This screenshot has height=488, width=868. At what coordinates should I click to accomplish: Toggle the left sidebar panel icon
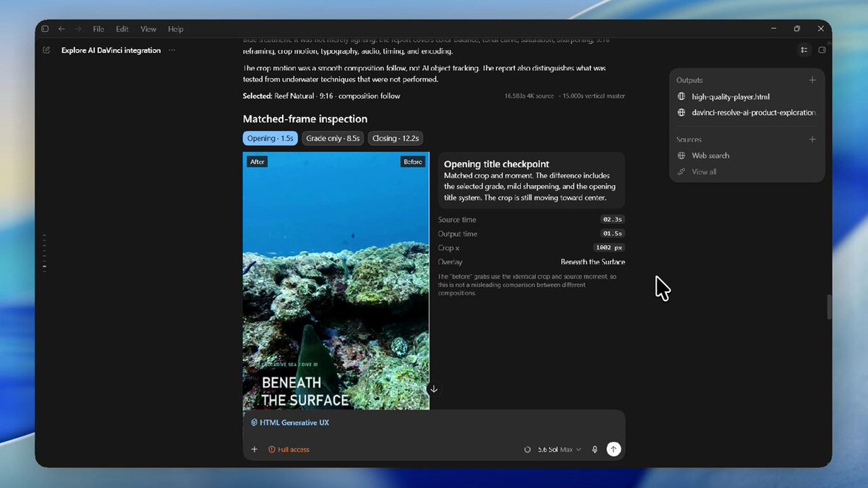coord(45,29)
